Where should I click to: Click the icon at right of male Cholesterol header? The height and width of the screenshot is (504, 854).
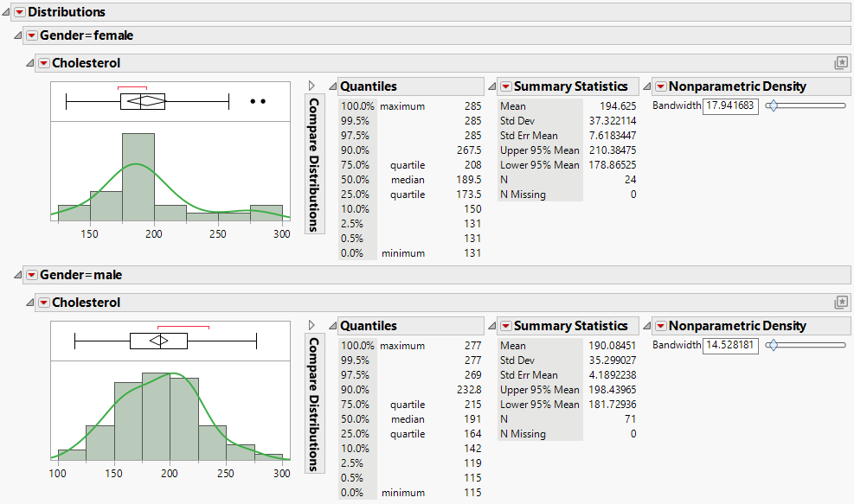839,303
